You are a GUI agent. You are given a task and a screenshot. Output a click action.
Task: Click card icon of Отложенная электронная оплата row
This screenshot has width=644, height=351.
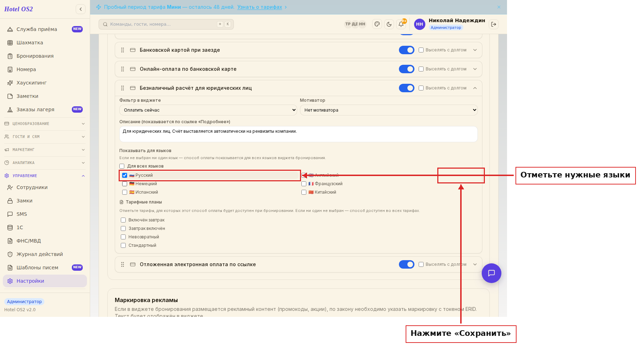pos(133,264)
